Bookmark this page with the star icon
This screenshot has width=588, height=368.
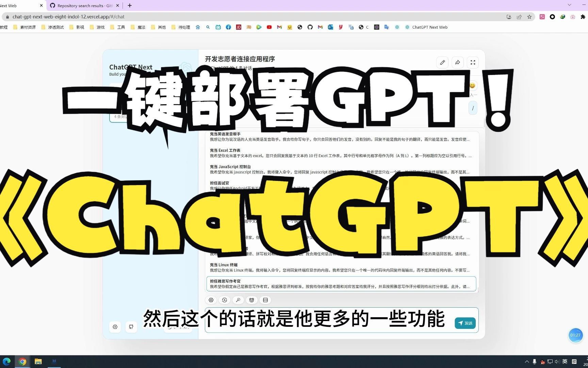coord(529,17)
